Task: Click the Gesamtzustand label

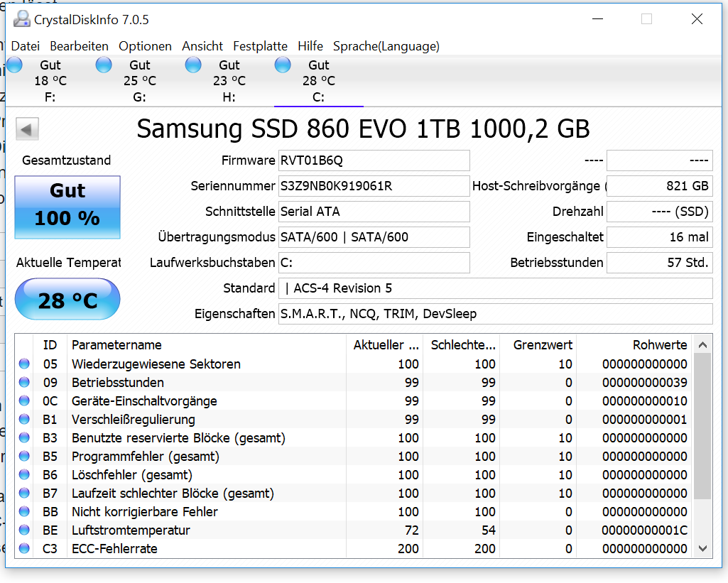Action: pyautogui.click(x=66, y=160)
